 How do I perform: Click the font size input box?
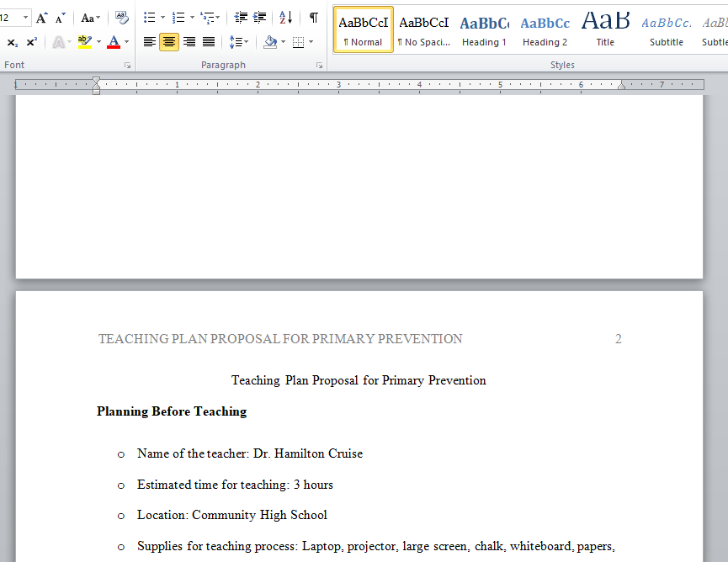coord(10,19)
